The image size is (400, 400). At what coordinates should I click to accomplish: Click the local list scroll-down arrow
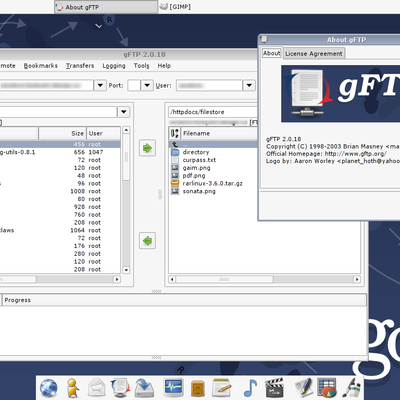coord(126,270)
